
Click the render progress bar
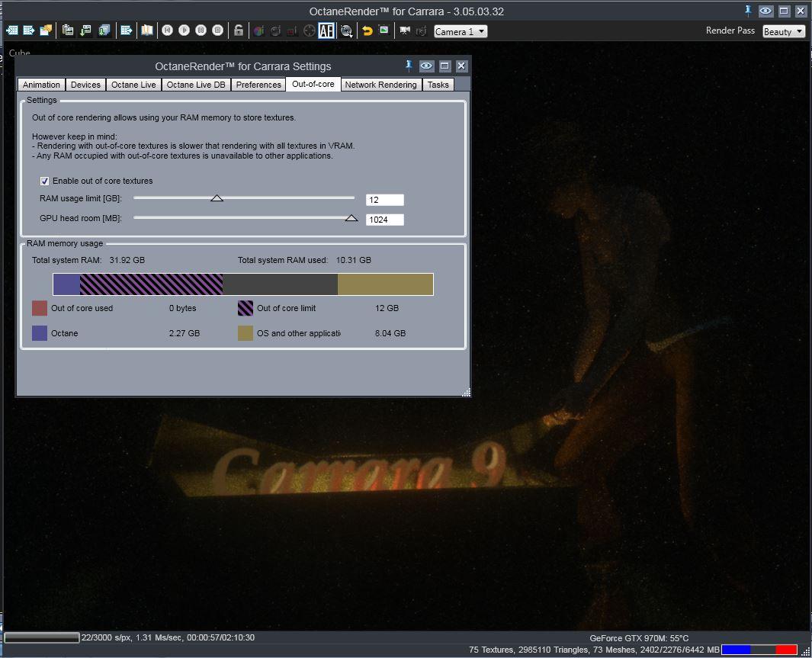[42, 637]
